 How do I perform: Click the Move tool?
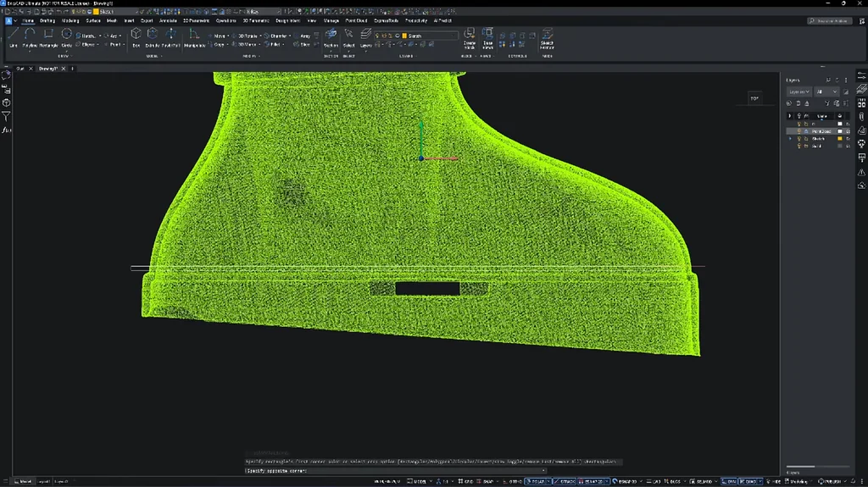pos(218,36)
